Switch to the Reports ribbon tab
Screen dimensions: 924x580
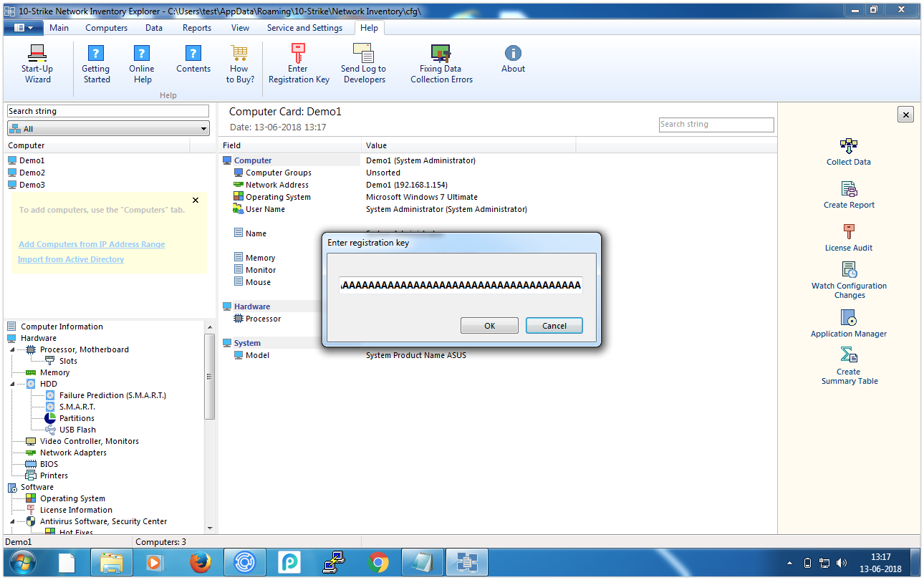[x=197, y=28]
